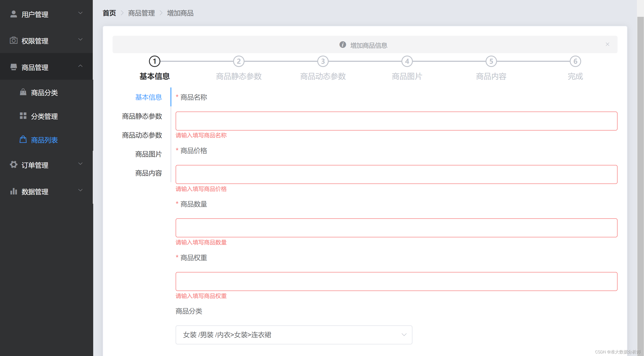Switch to 商品静态参数 vertical tab
Screen dimensions: 644x356
point(142,116)
